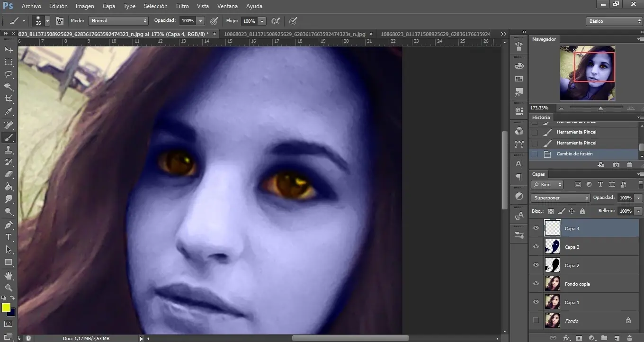Open the Imagen menu
The width and height of the screenshot is (644, 342).
coord(85,6)
